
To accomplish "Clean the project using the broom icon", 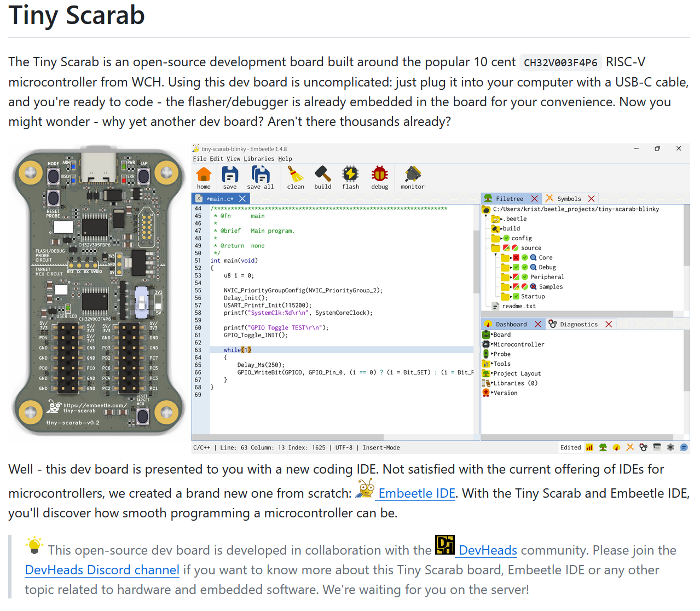I will pyautogui.click(x=296, y=175).
